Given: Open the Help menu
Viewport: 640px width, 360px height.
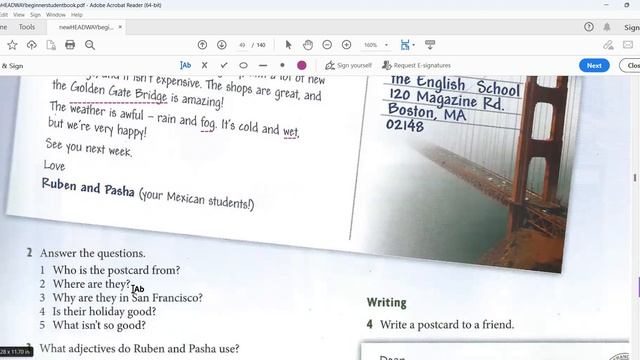Looking at the screenshot, I should pos(77,15).
